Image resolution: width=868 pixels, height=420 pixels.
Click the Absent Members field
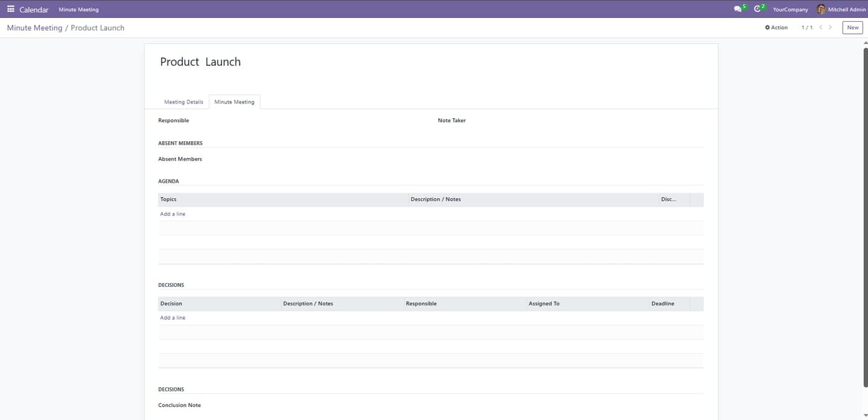click(x=180, y=159)
